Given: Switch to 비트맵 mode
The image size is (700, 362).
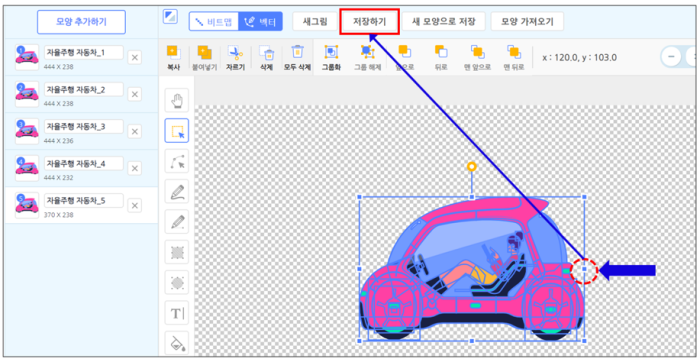Looking at the screenshot, I should tap(214, 21).
